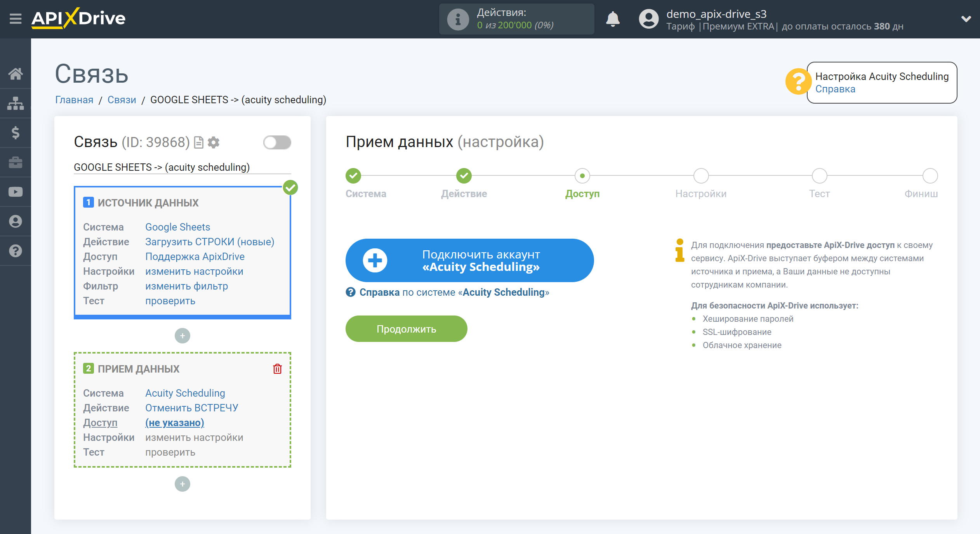Toggle the connection on/off switch

(x=277, y=142)
